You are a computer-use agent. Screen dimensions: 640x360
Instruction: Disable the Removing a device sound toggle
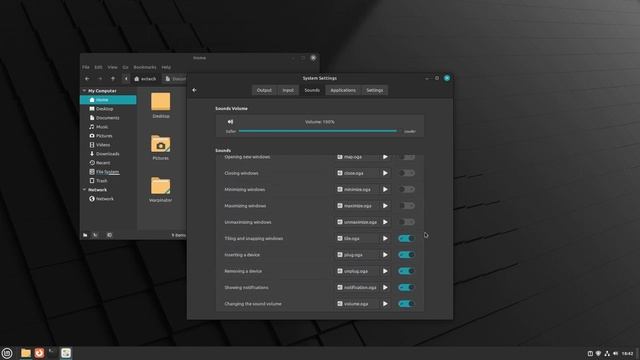pos(407,271)
